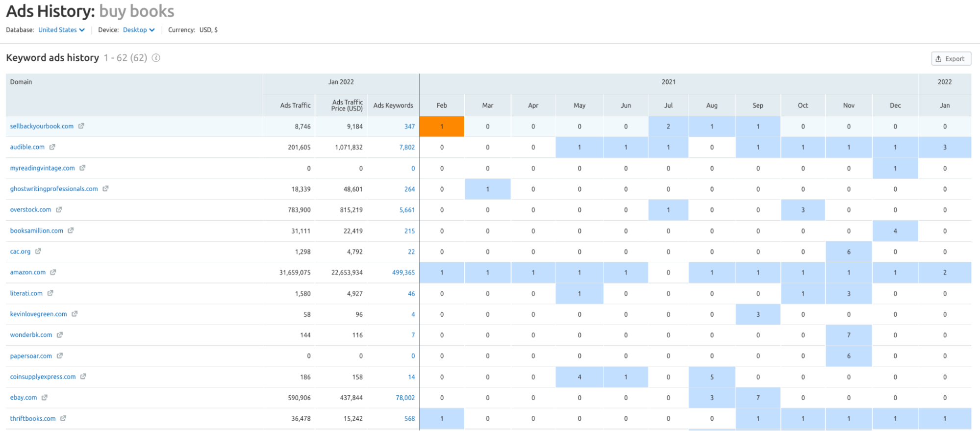
Task: Open sellbackyourbook.com external link icon
Action: coord(81,126)
